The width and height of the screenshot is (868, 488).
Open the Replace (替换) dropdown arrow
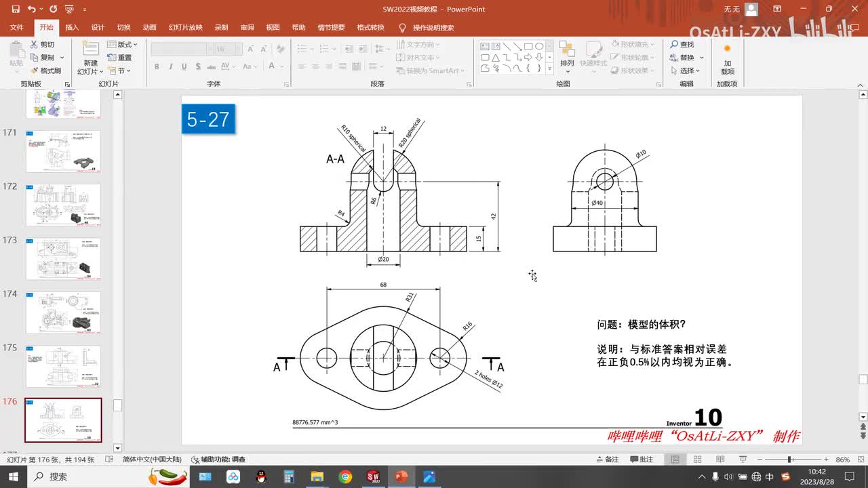coord(702,58)
